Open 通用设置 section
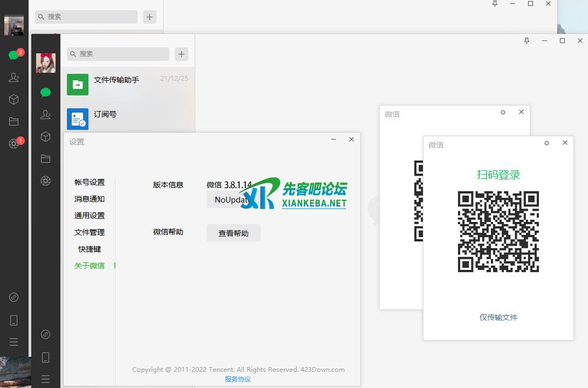588x388 pixels. click(90, 216)
